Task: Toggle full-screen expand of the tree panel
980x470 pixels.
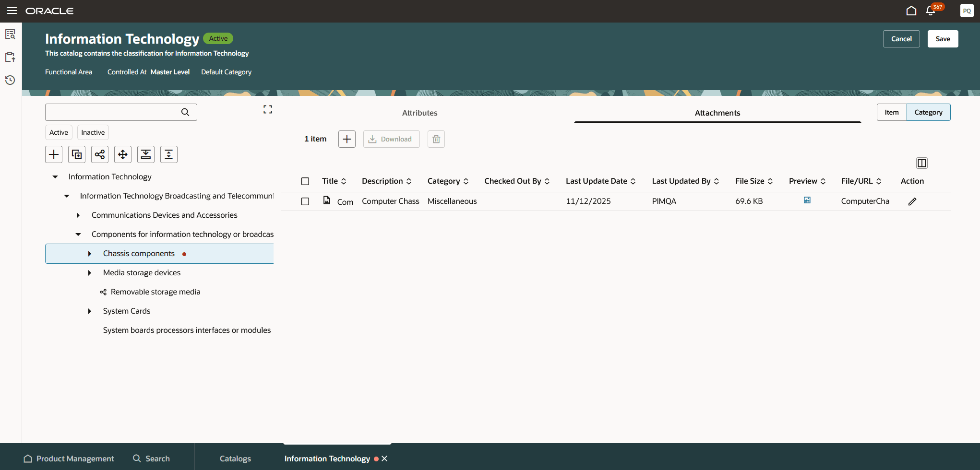Action: click(x=268, y=110)
